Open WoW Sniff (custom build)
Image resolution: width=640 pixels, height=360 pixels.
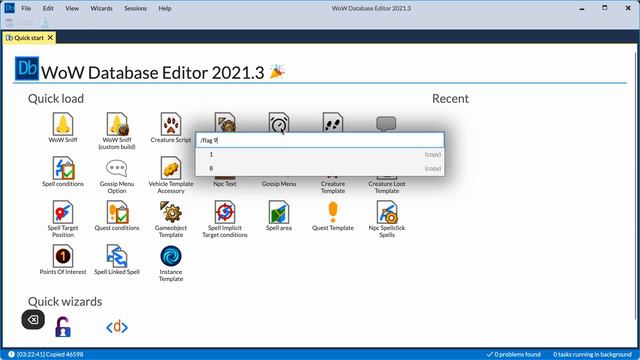click(x=117, y=131)
